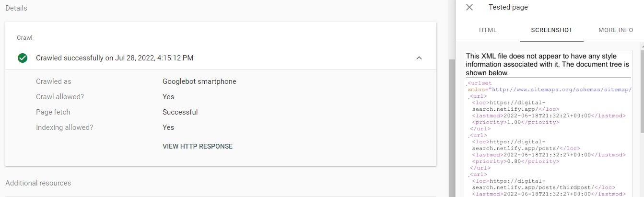
Task: Click the Googlebot smartphone value
Action: (199, 81)
